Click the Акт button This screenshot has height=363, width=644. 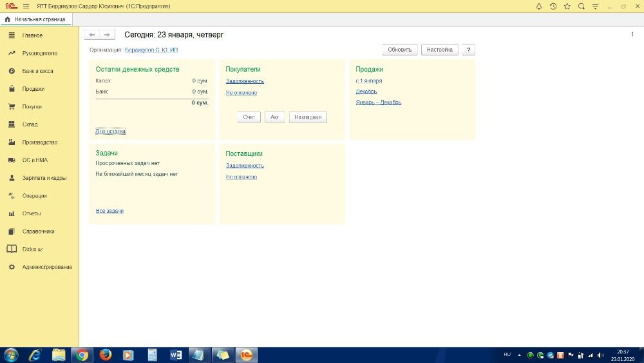275,117
